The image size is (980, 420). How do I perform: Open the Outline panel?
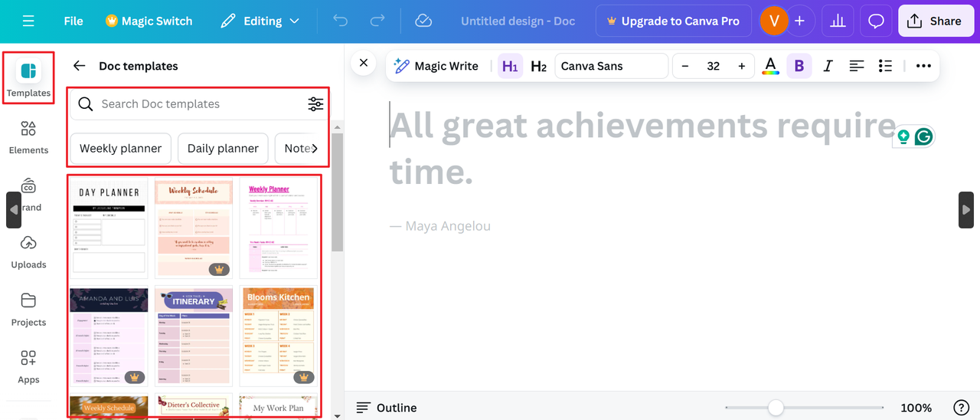387,408
